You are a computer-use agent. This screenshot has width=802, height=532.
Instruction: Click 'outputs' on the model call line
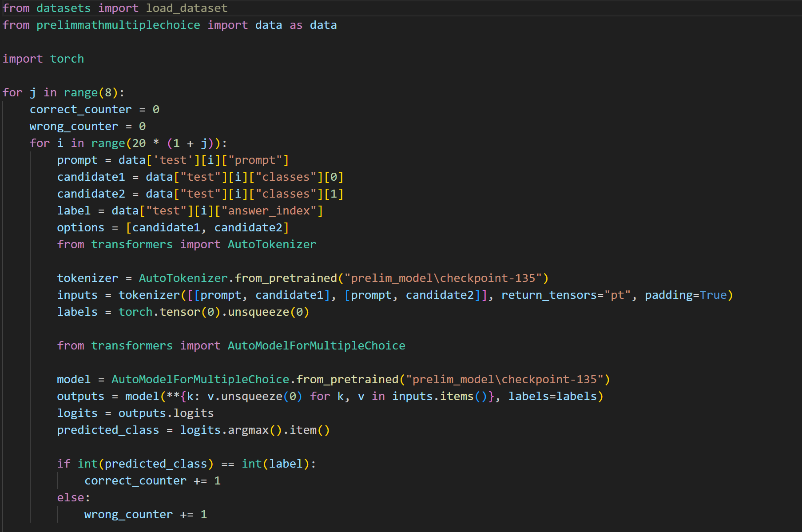[x=81, y=396]
